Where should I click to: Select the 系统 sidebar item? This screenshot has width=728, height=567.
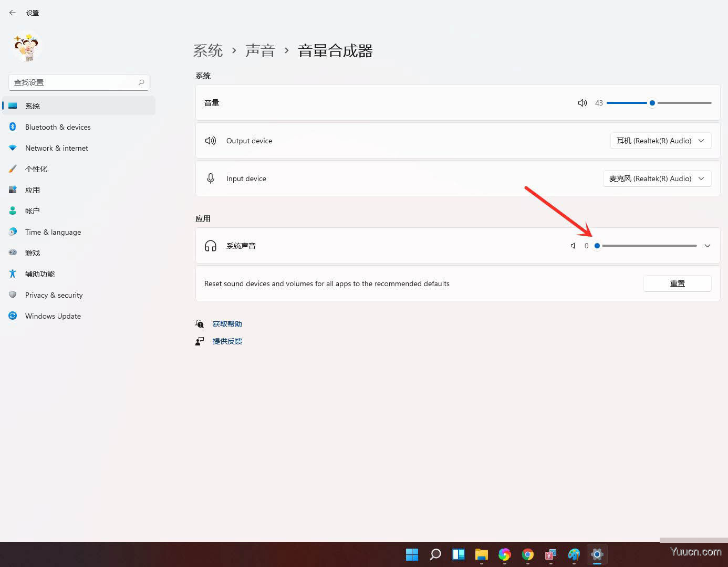[79, 106]
